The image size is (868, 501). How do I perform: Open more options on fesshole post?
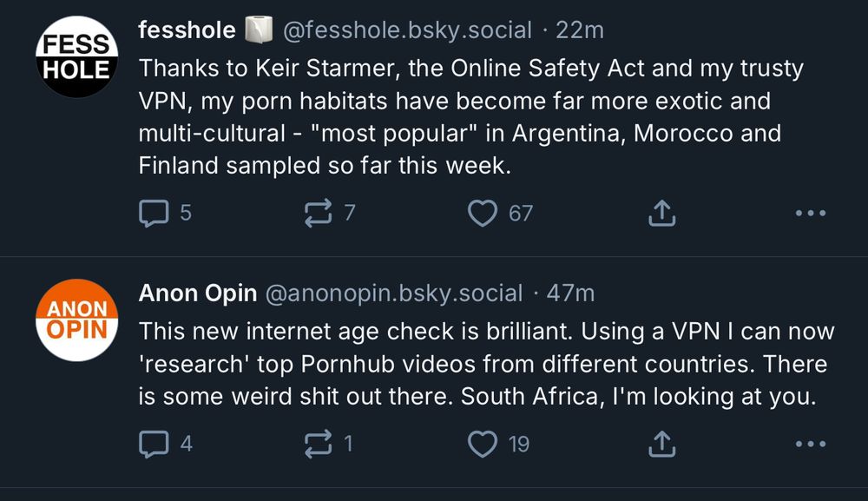point(810,213)
